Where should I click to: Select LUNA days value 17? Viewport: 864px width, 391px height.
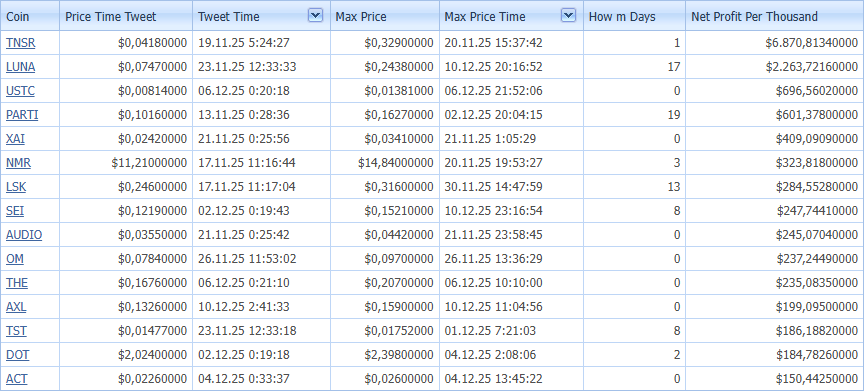(x=673, y=67)
